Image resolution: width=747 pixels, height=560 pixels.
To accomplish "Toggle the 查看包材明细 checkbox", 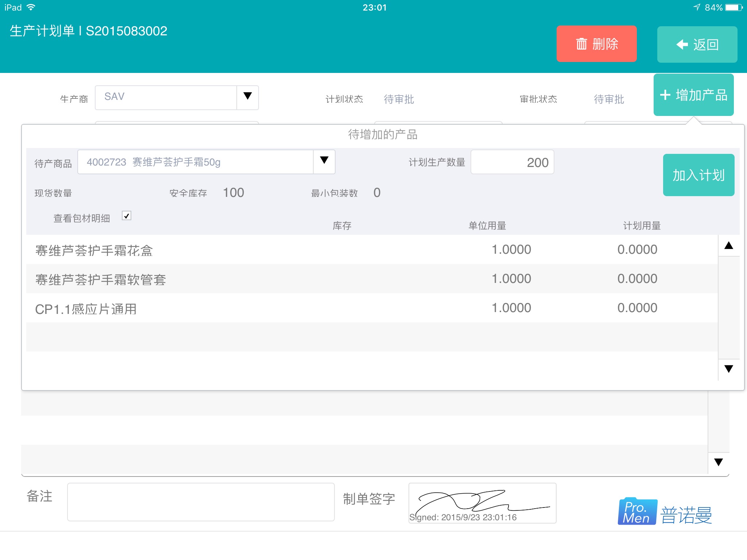I will 127,216.
